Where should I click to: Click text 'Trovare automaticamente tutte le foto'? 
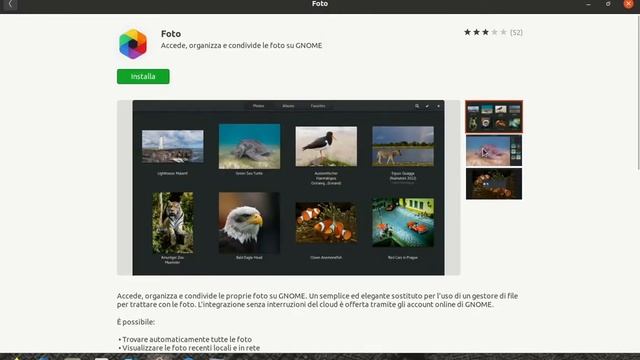(187, 339)
